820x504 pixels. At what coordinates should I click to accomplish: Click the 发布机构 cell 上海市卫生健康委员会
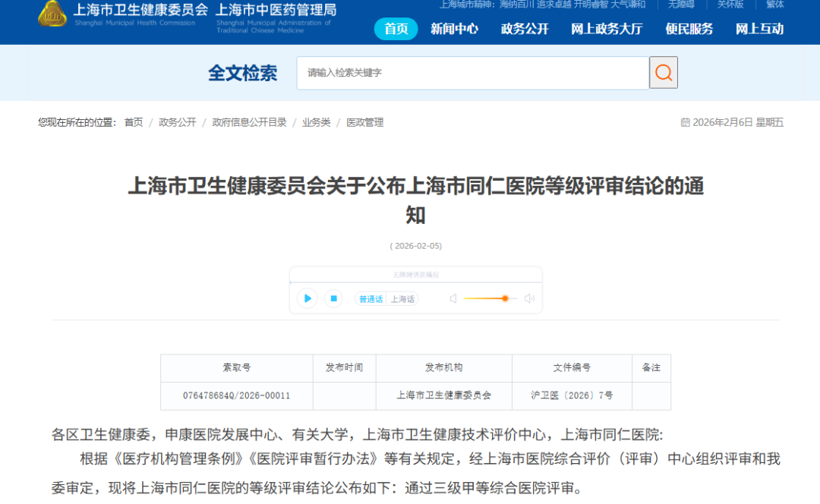pyautogui.click(x=443, y=395)
